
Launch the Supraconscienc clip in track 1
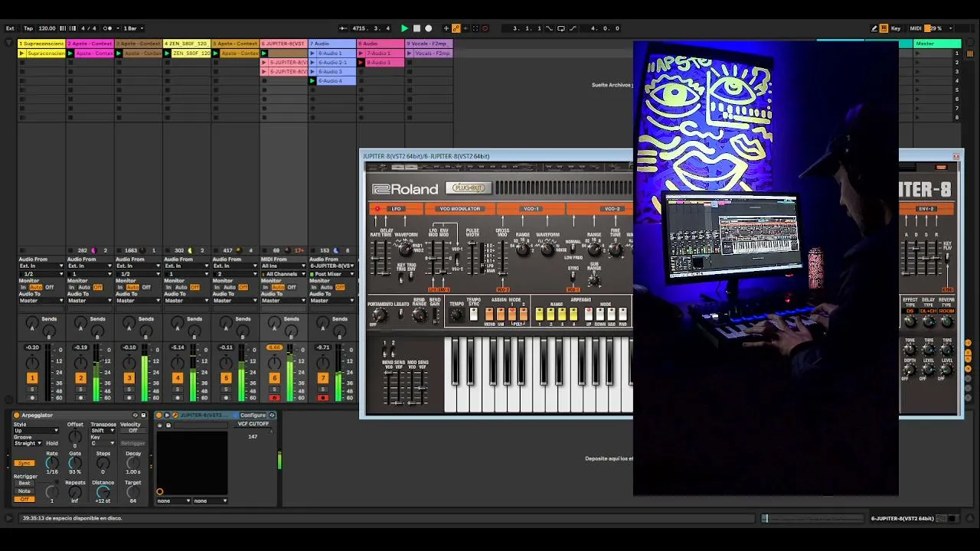point(21,54)
